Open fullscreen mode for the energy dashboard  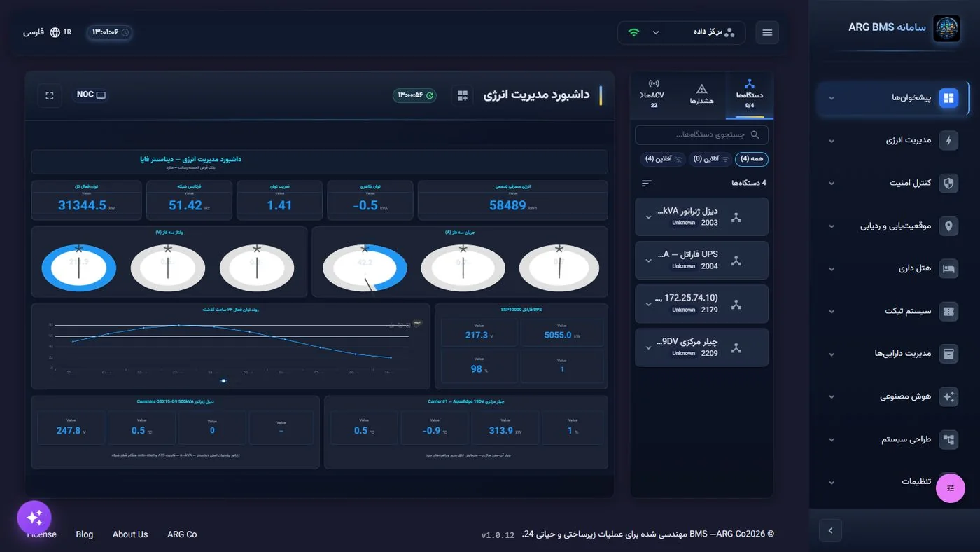[x=50, y=95]
